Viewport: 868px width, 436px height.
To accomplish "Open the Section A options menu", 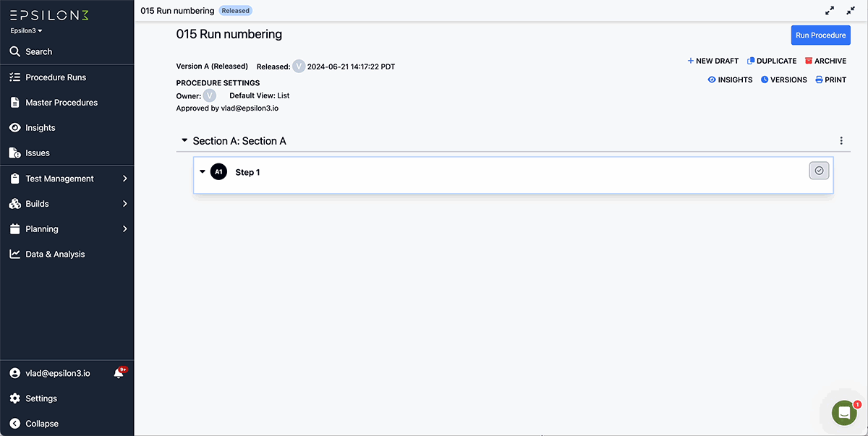I will [841, 140].
